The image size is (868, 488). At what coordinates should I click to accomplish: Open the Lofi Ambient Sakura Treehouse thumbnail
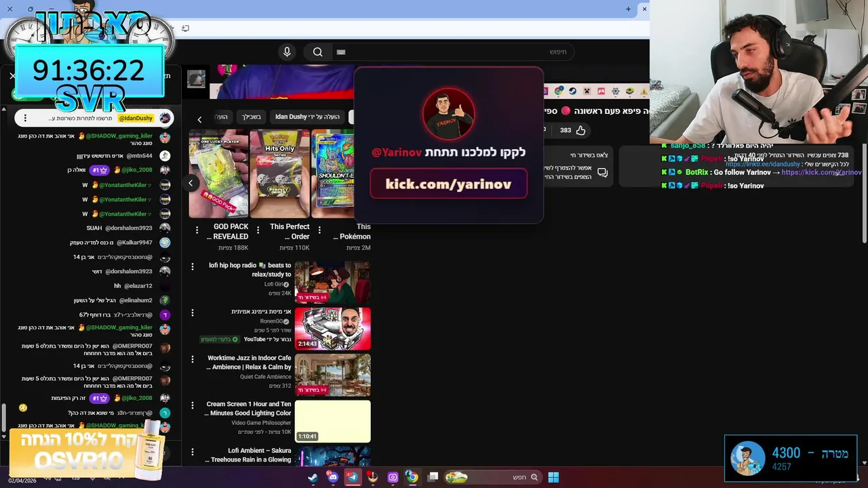(x=332, y=455)
